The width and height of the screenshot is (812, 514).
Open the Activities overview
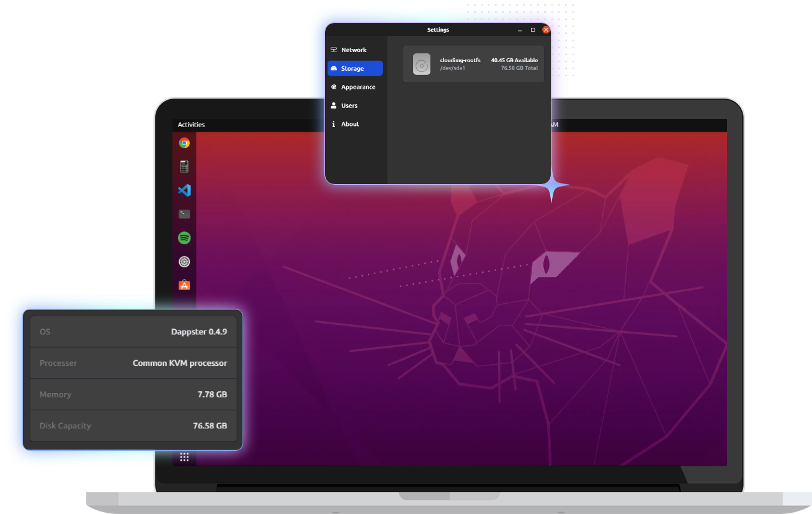[x=191, y=125]
